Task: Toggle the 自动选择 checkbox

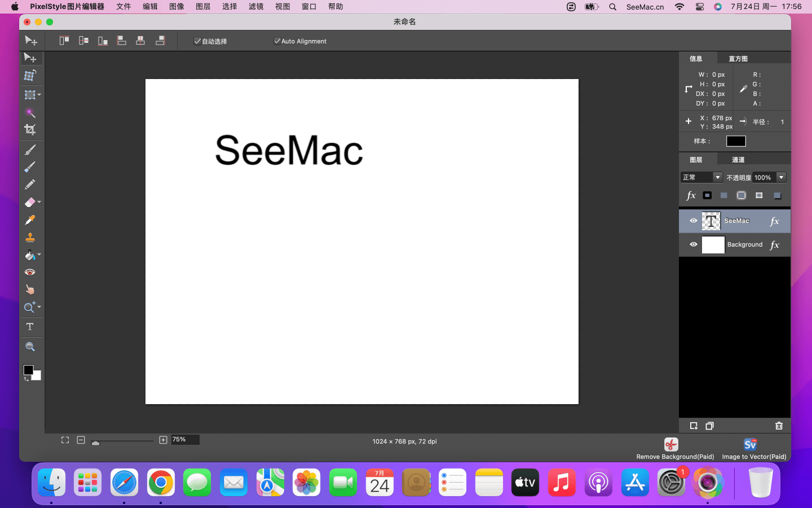Action: pos(197,41)
